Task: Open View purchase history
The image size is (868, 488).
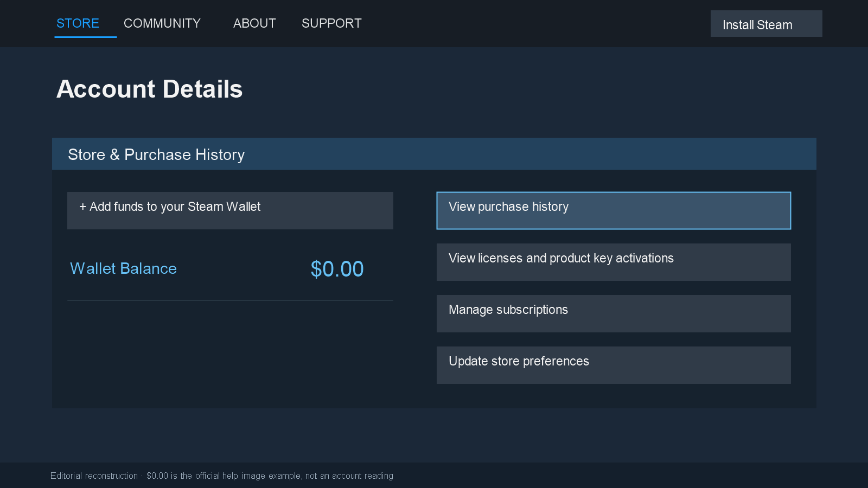Action: [614, 210]
